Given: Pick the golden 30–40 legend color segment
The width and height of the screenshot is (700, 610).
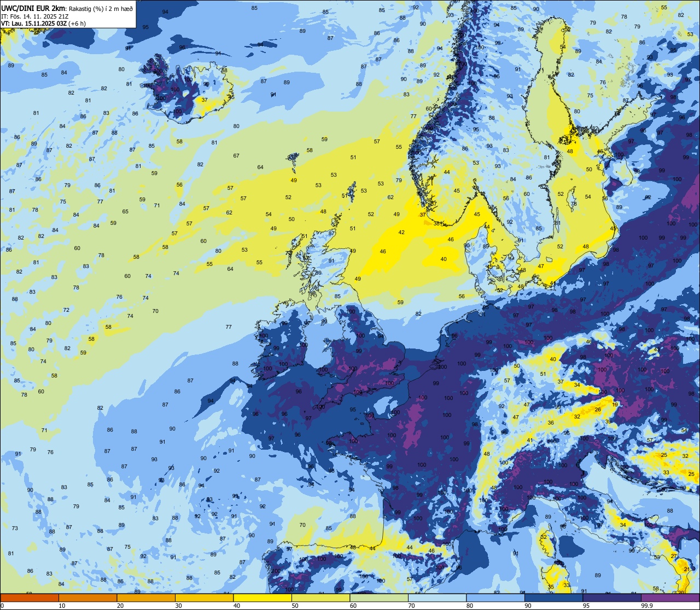Looking at the screenshot, I should pyautogui.click(x=204, y=597).
